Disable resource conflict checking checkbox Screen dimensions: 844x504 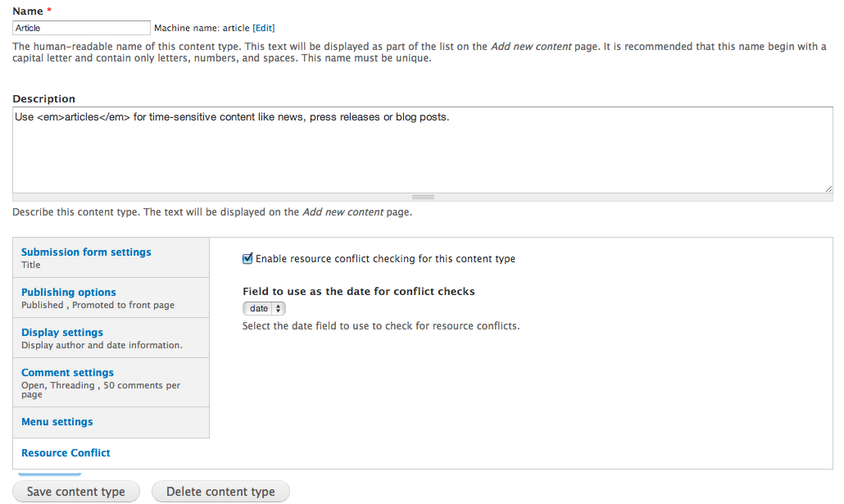[x=247, y=259]
